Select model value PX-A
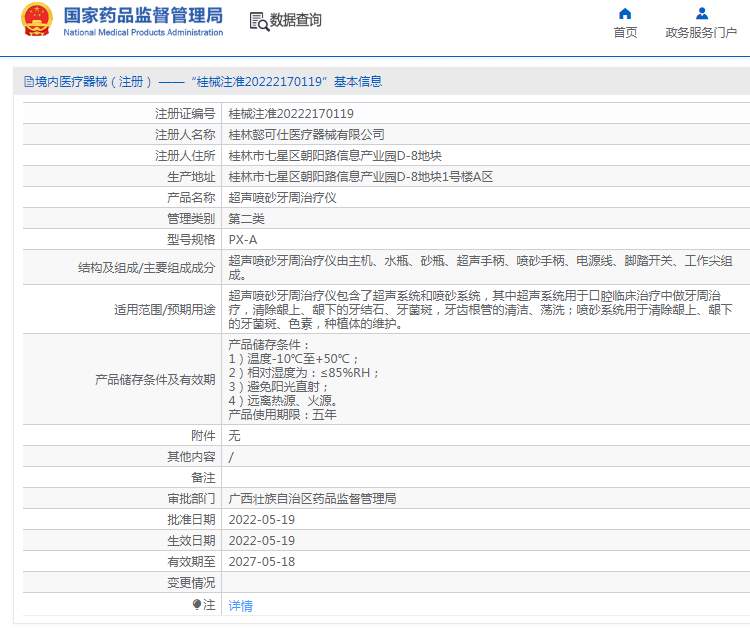 coord(243,240)
